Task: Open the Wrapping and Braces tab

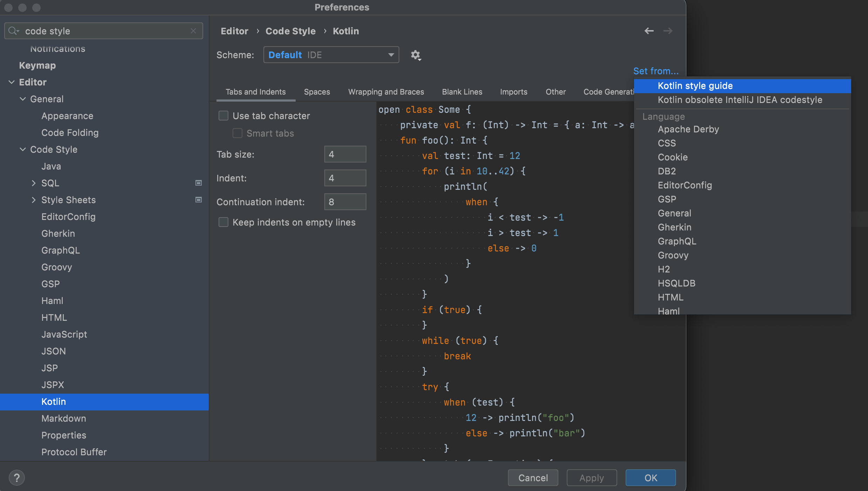Action: pos(386,92)
